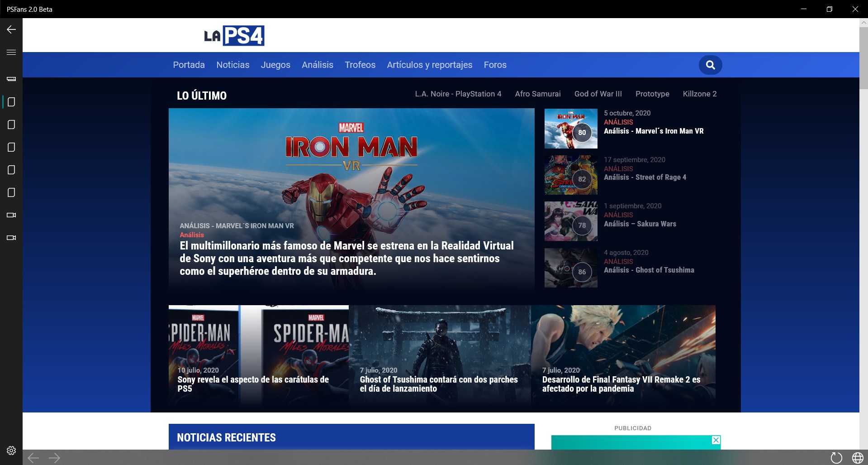Select the second tablet icon in the sidebar
Image resolution: width=868 pixels, height=465 pixels.
11,125
